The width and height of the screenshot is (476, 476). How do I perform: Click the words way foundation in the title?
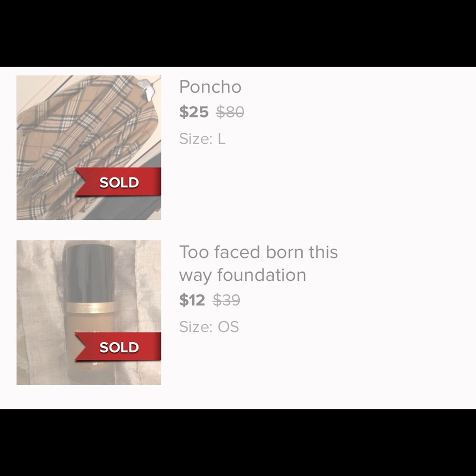point(243,275)
